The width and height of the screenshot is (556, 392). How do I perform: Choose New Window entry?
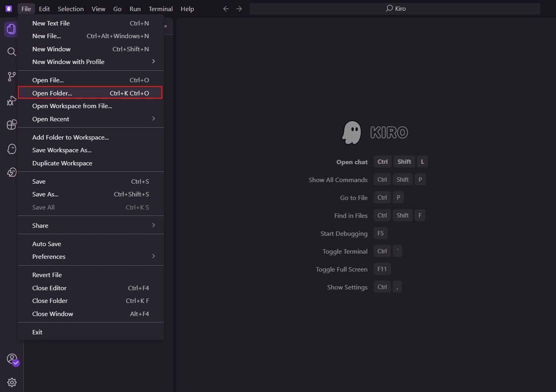coord(91,49)
